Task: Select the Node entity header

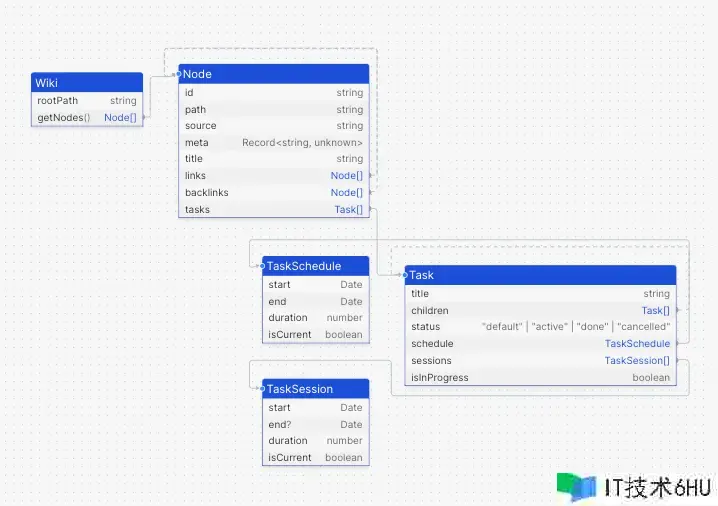Action: (273, 74)
